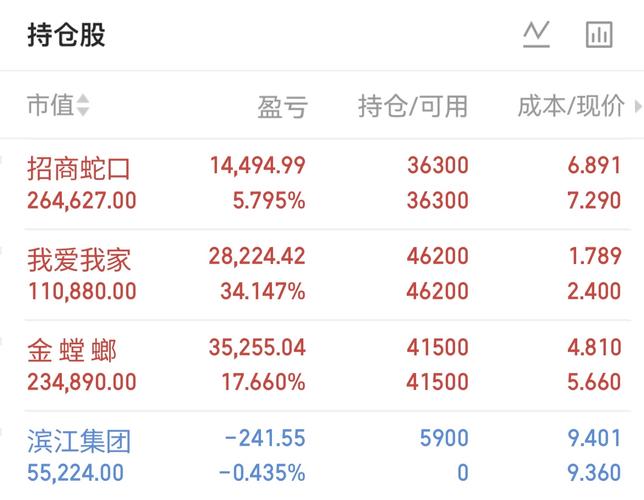The image size is (644, 500).
Task: Select the 持仓/可用 column header
Action: (x=413, y=106)
